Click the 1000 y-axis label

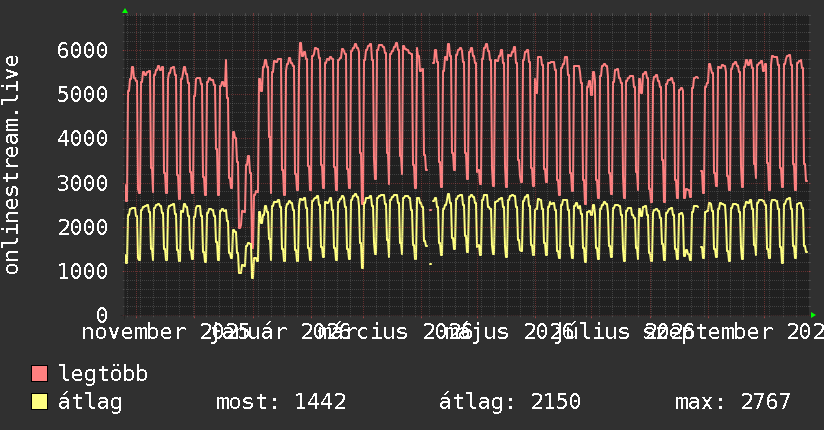point(83,271)
